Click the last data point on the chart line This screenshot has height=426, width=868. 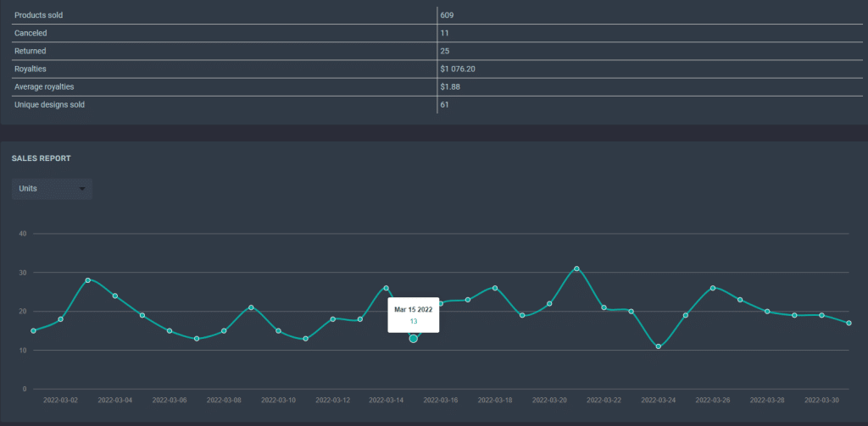(x=849, y=323)
